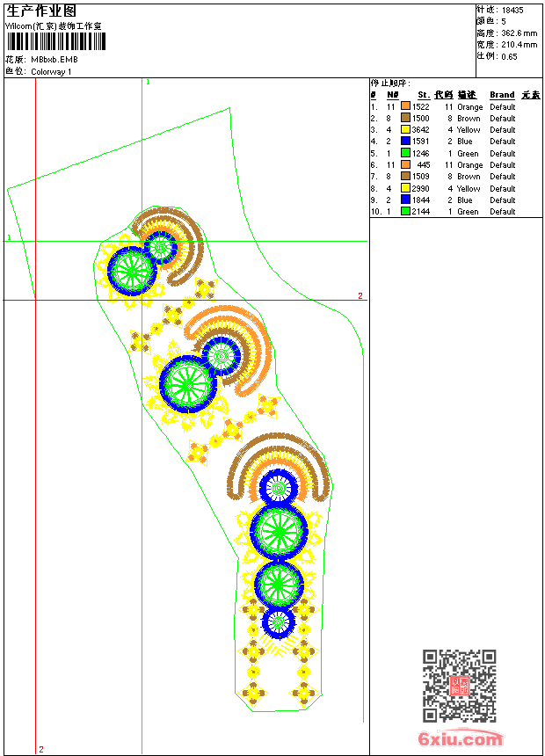Click the stitch count 445
Image resolution: width=545 pixels, height=756 pixels.
tap(424, 165)
